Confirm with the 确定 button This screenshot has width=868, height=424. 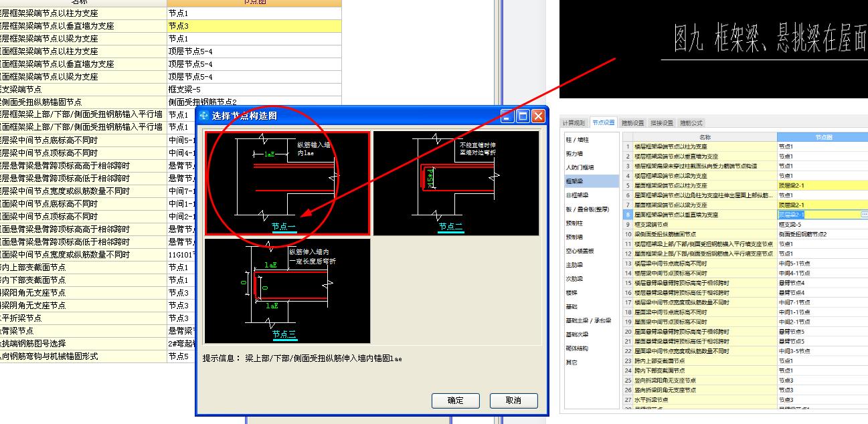click(x=456, y=401)
